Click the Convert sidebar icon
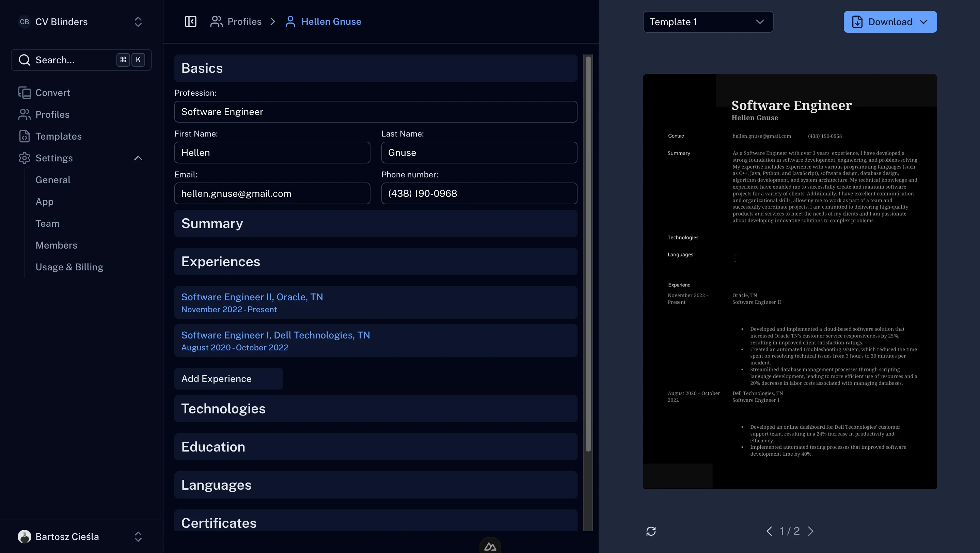Image resolution: width=980 pixels, height=553 pixels. point(25,92)
